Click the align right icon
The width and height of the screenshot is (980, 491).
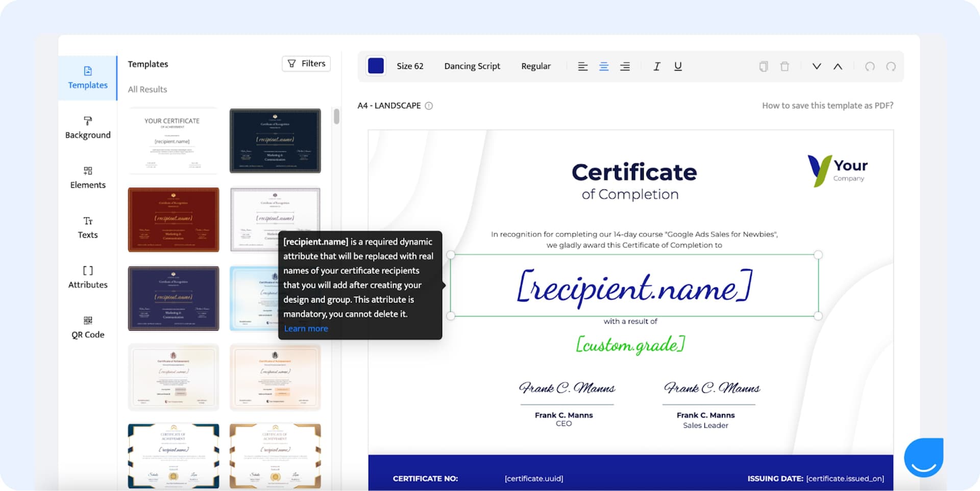tap(625, 66)
